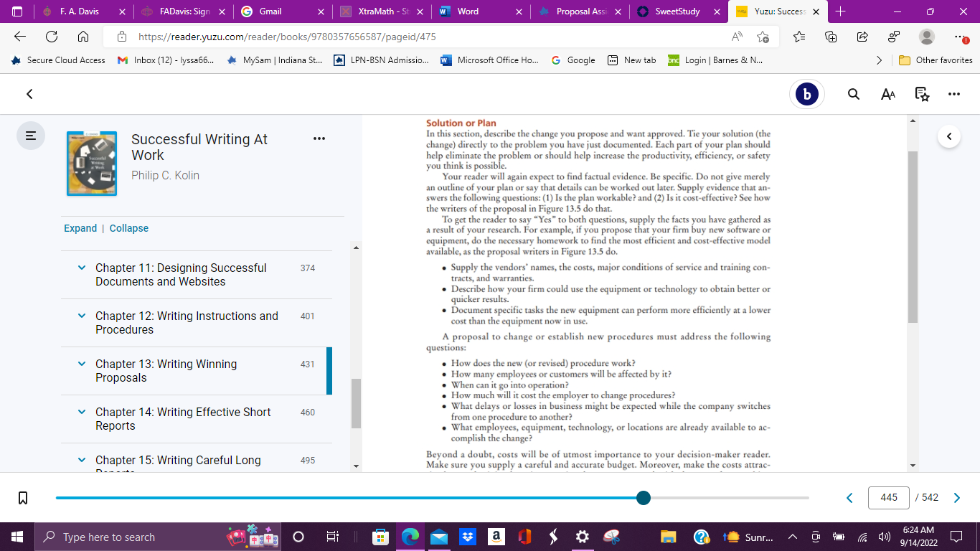
Task: Refresh the page
Action: tap(52, 37)
